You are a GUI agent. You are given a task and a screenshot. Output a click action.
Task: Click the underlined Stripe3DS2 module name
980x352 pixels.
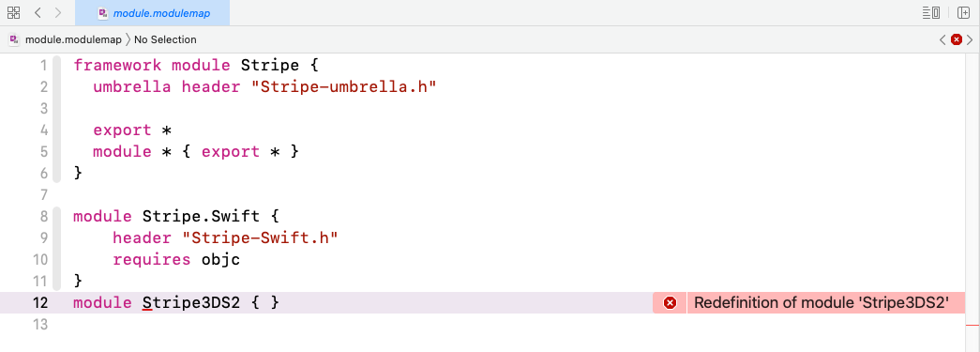pos(191,303)
